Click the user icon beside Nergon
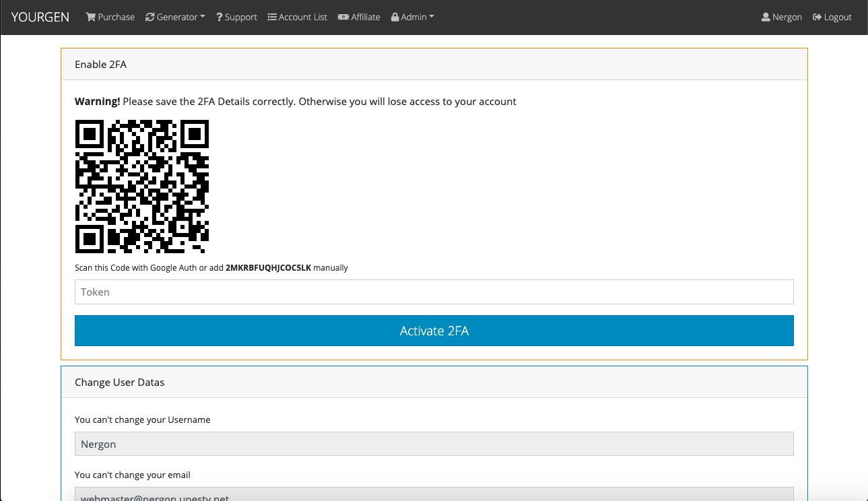Image resolution: width=868 pixels, height=501 pixels. point(766,17)
